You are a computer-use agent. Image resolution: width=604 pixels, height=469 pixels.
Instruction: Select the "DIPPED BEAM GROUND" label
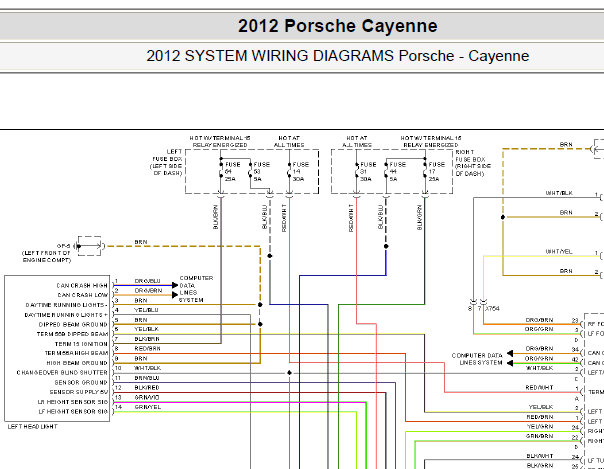pos(73,325)
